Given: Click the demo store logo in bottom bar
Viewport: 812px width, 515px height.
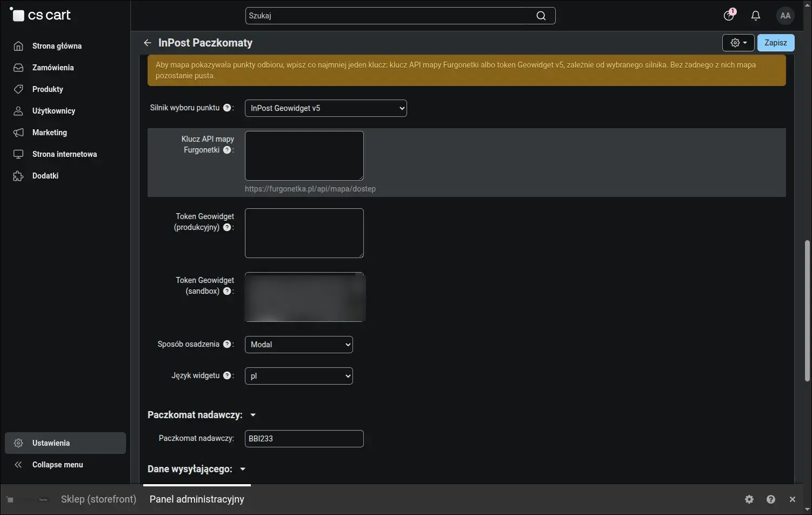Looking at the screenshot, I should pos(26,499).
